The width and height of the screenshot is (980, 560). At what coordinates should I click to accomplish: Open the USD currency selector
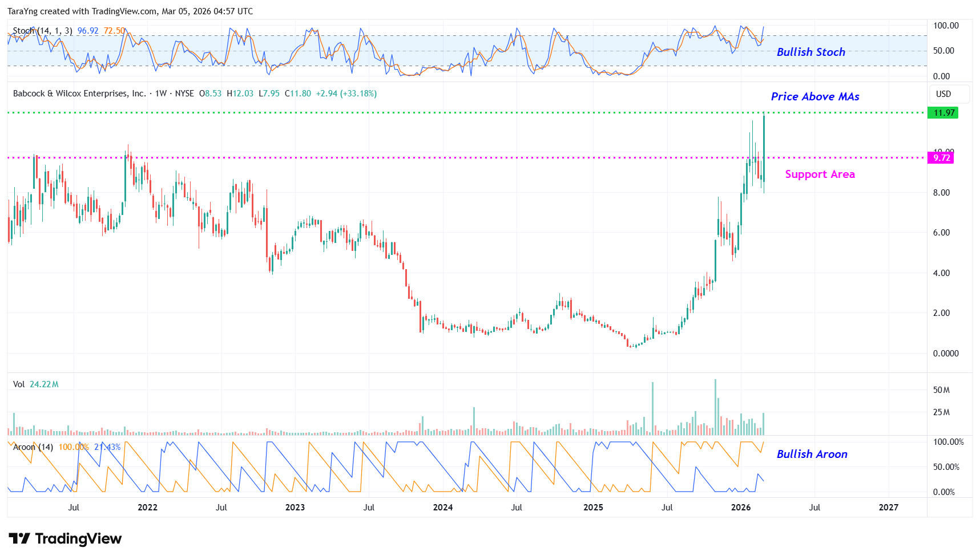pos(943,94)
